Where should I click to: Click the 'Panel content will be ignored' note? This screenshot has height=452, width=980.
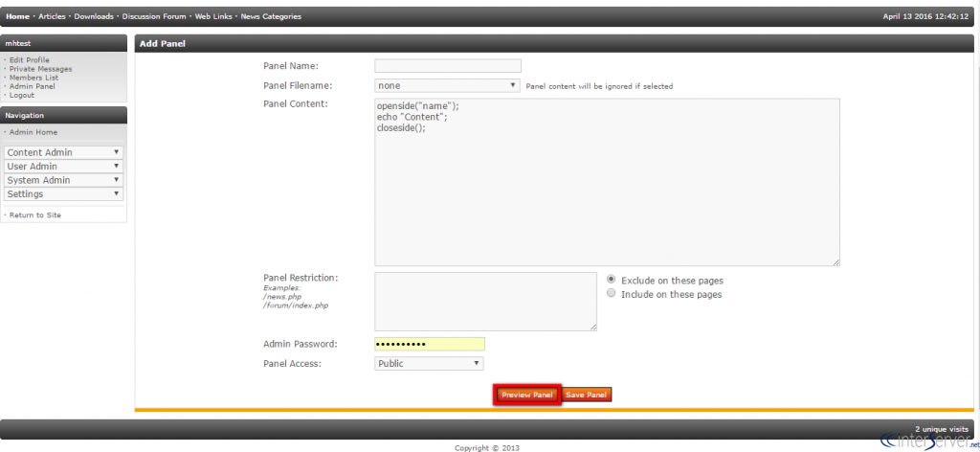[x=599, y=86]
